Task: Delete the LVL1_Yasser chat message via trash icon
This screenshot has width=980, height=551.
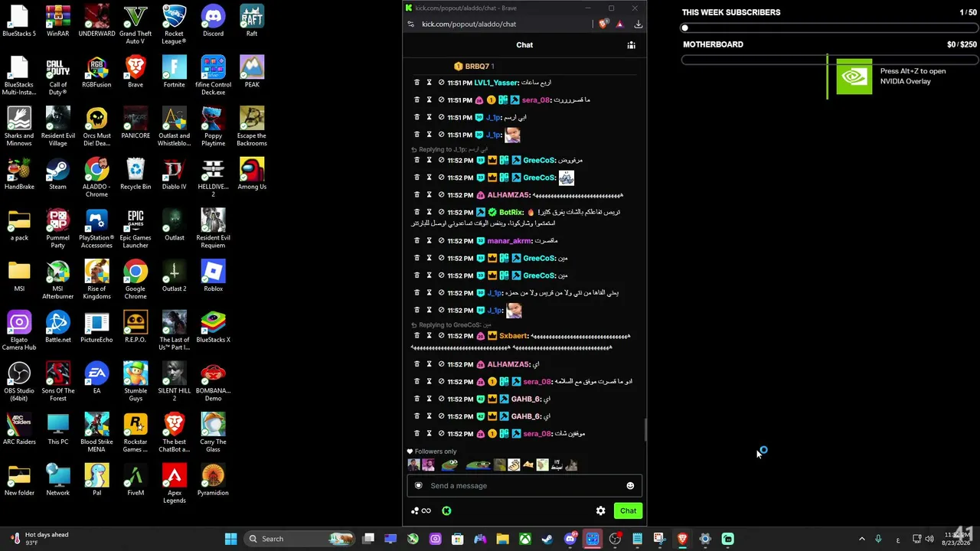Action: coord(416,83)
